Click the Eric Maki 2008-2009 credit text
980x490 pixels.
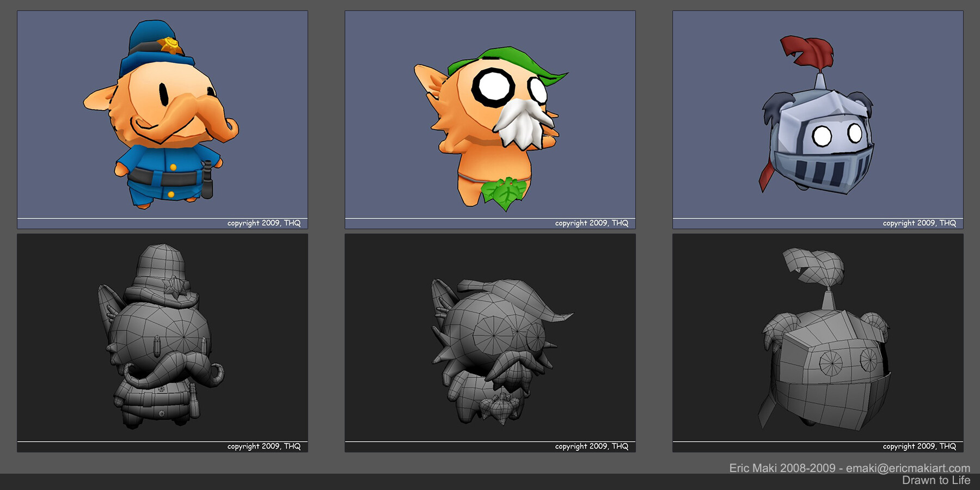point(782,468)
